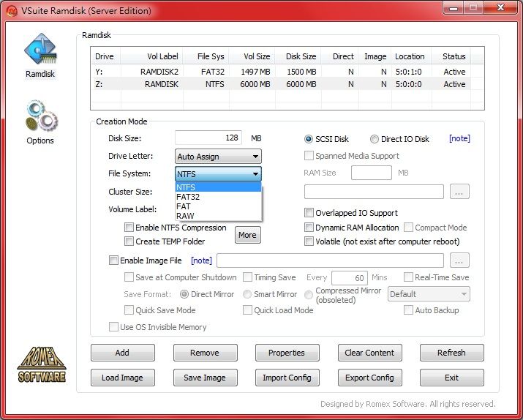
Task: Enable Overlapped IO Support checkbox
Action: point(309,213)
